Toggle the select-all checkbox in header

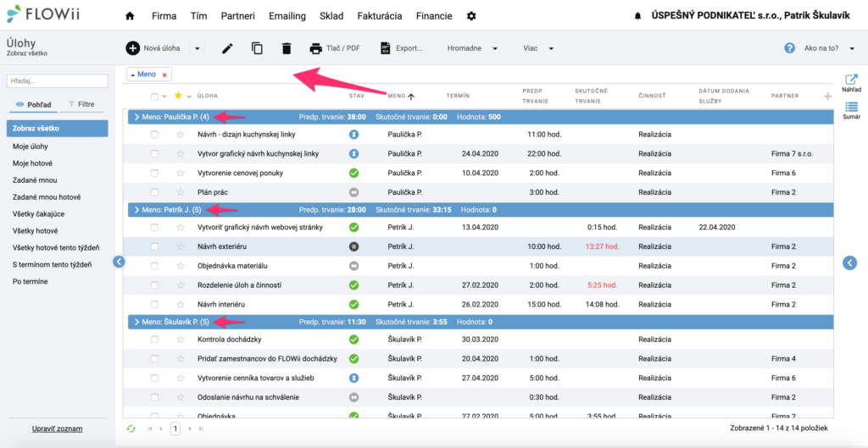pos(154,97)
